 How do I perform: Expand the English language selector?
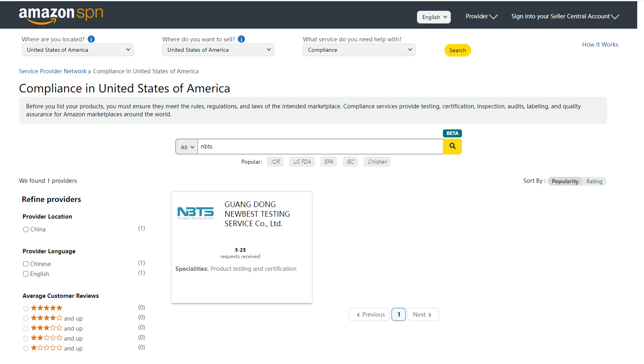click(434, 17)
